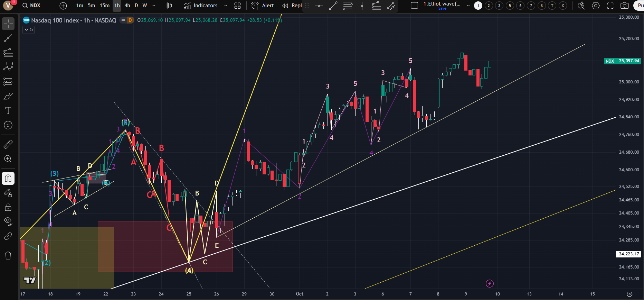Toggle lock all drawings

[8, 208]
